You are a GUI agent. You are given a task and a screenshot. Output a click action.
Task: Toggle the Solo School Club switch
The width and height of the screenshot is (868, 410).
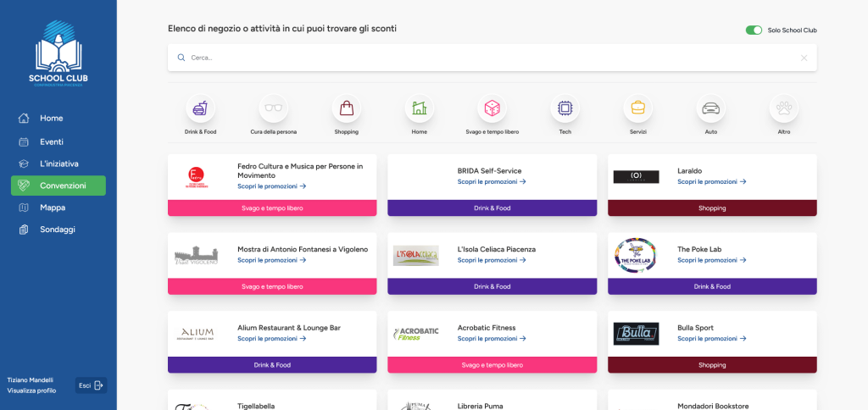(754, 30)
